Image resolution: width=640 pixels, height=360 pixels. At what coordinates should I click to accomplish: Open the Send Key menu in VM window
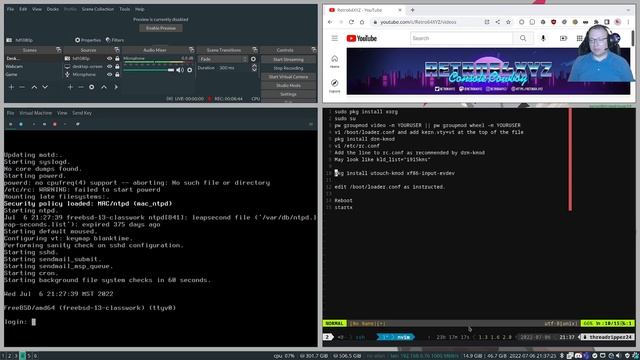coord(82,113)
